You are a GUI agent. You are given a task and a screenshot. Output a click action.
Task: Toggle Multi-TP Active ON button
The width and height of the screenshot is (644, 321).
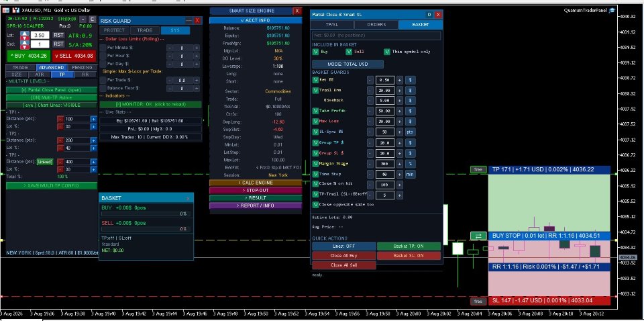pos(52,97)
